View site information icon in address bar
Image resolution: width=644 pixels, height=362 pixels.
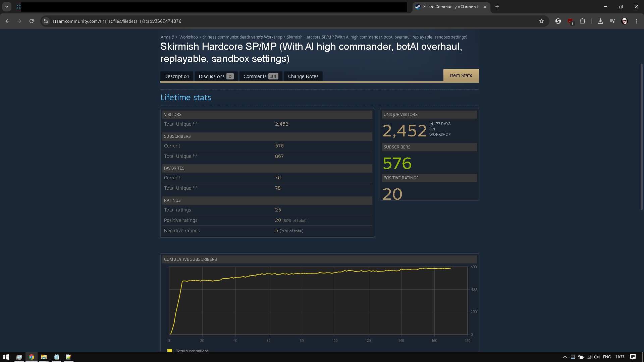tap(46, 21)
